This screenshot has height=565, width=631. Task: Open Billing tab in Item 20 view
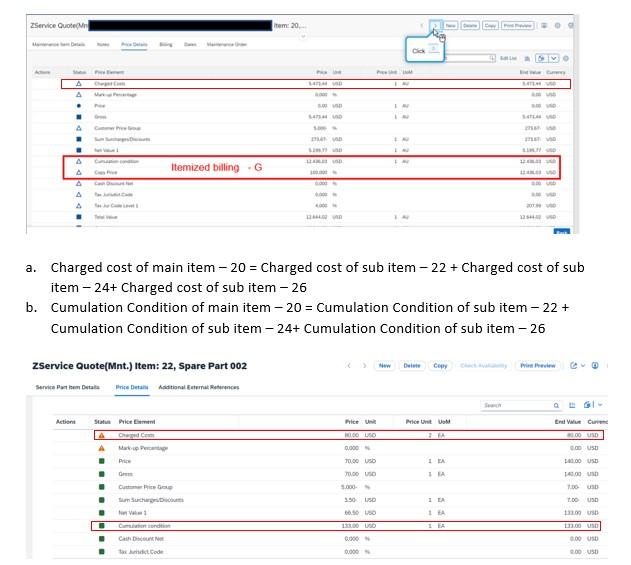pyautogui.click(x=166, y=44)
